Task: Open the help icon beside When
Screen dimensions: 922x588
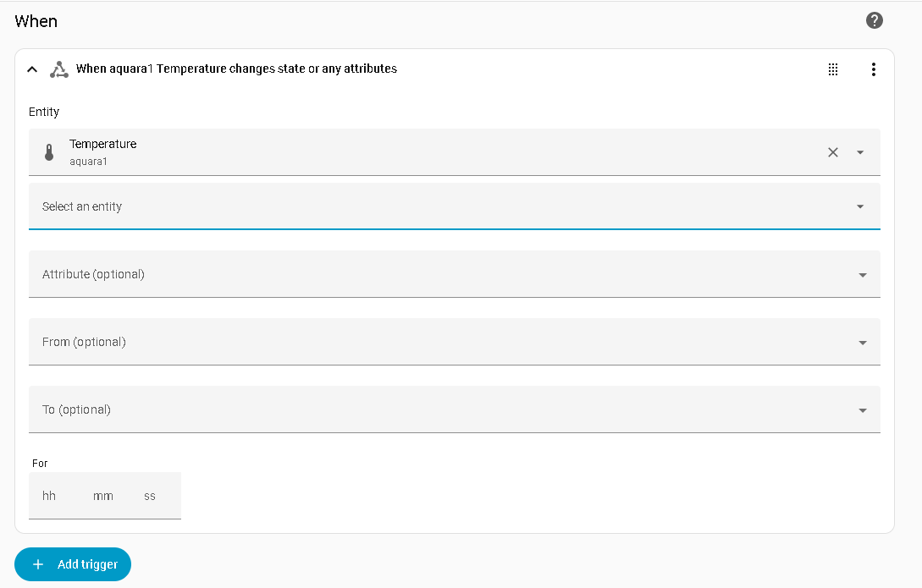Action: coord(875,20)
